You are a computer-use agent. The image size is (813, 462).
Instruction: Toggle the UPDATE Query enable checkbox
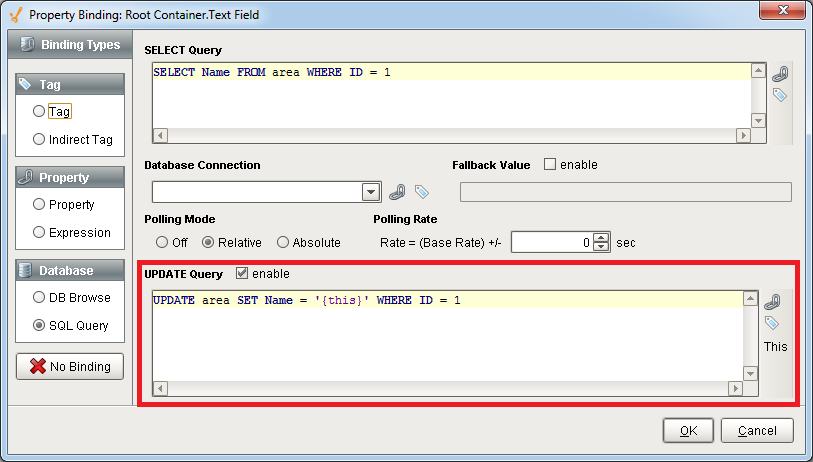[x=242, y=273]
